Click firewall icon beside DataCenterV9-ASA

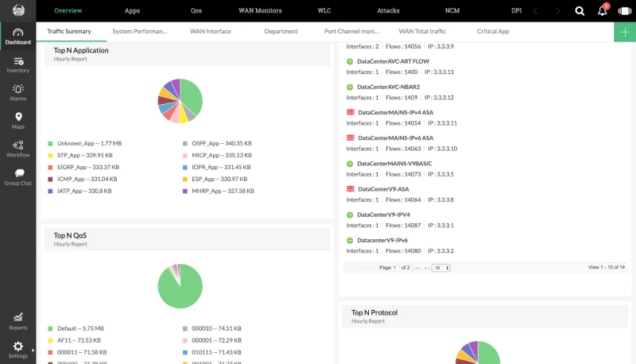tap(351, 189)
